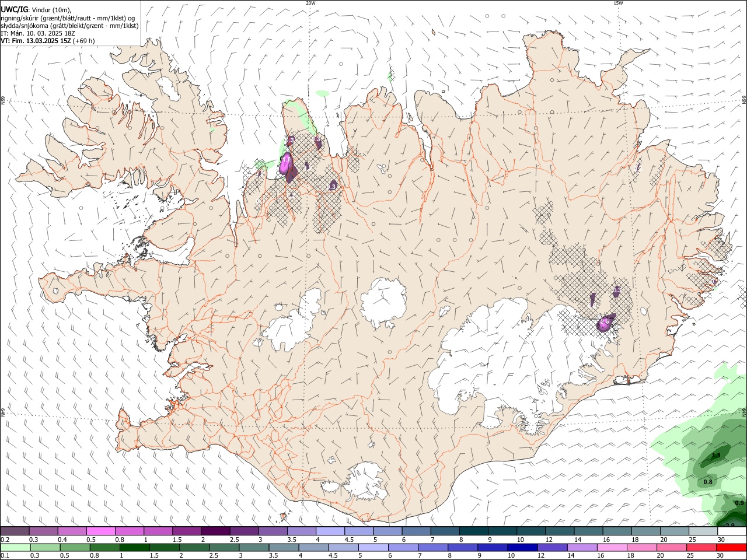Click the bright pink snowfall maximum in the north

[x=286, y=163]
